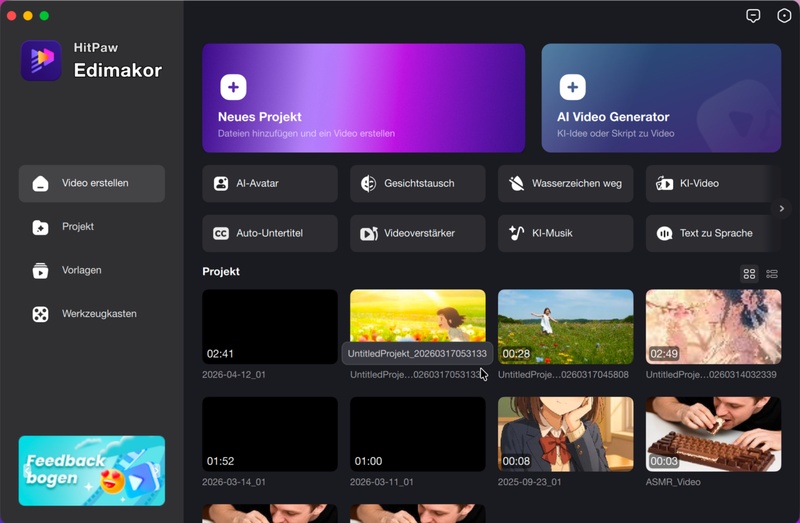
Task: Click the KI-Musik tool icon
Action: (517, 233)
